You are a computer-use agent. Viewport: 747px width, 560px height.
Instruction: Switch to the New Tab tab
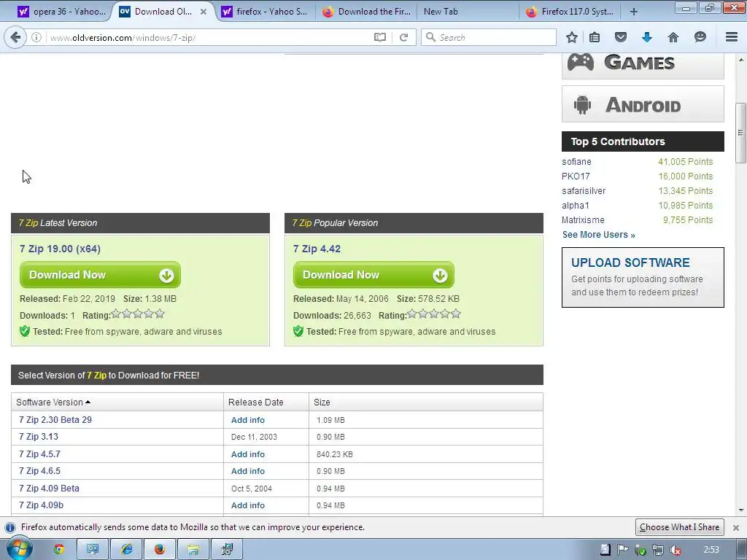(467, 12)
